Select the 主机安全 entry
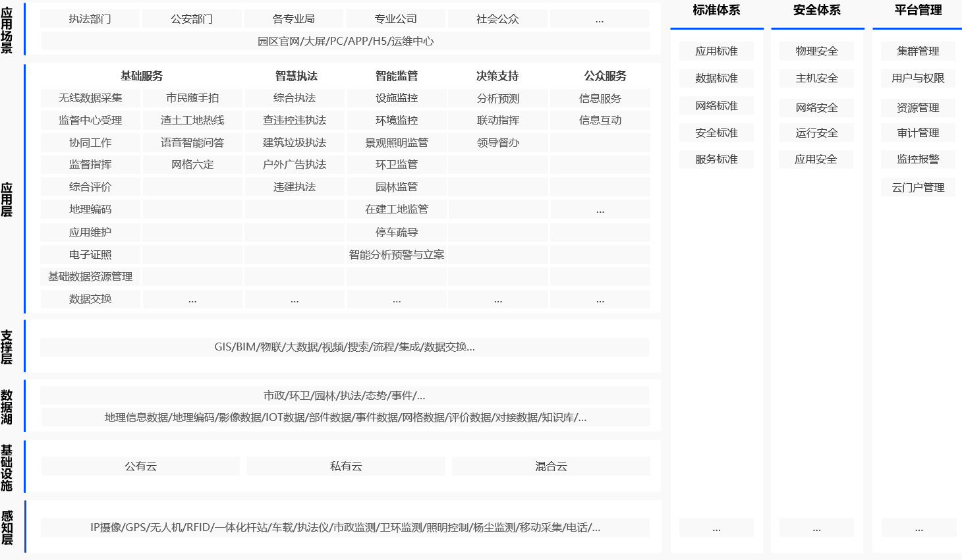The image size is (962, 560). pyautogui.click(x=816, y=78)
